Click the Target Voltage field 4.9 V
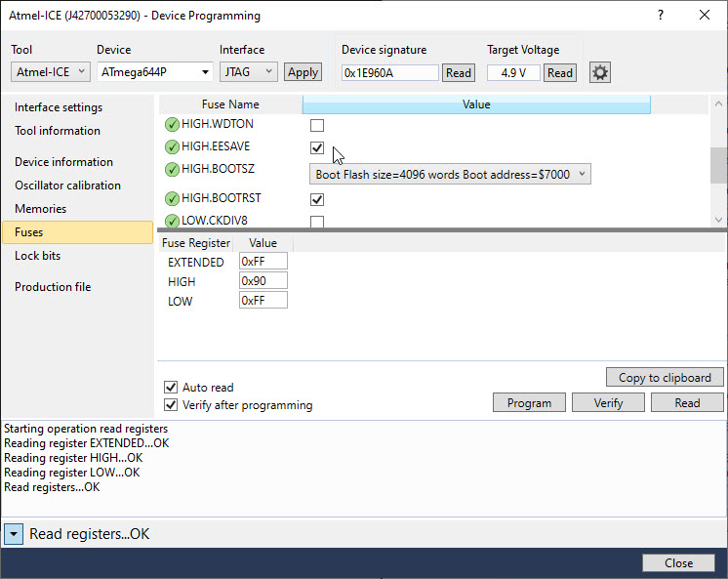 pos(513,73)
